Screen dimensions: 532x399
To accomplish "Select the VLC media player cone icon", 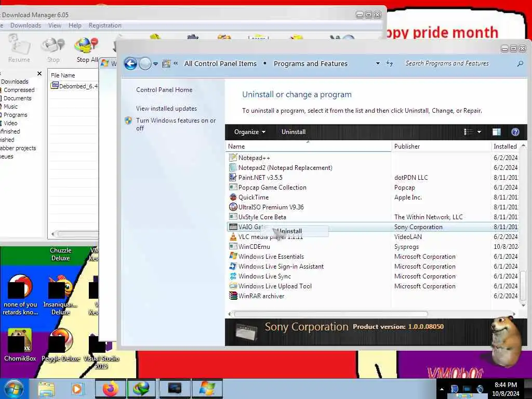I will pos(233,237).
